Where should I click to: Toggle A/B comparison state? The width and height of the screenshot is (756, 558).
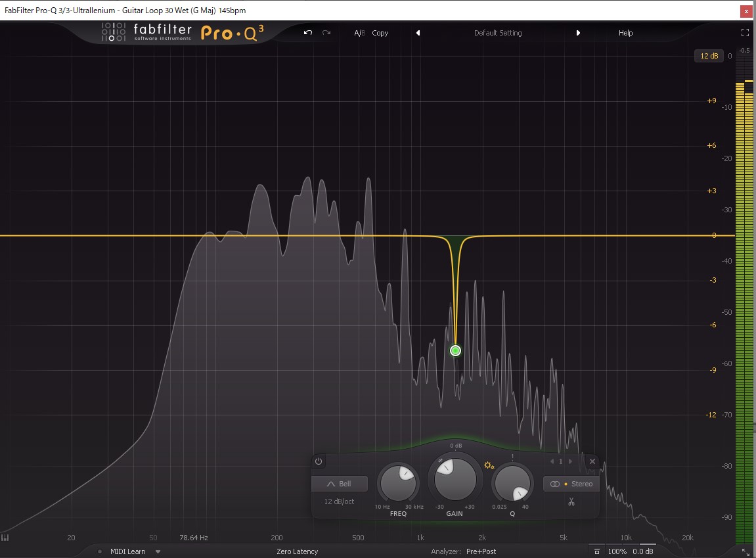(360, 33)
